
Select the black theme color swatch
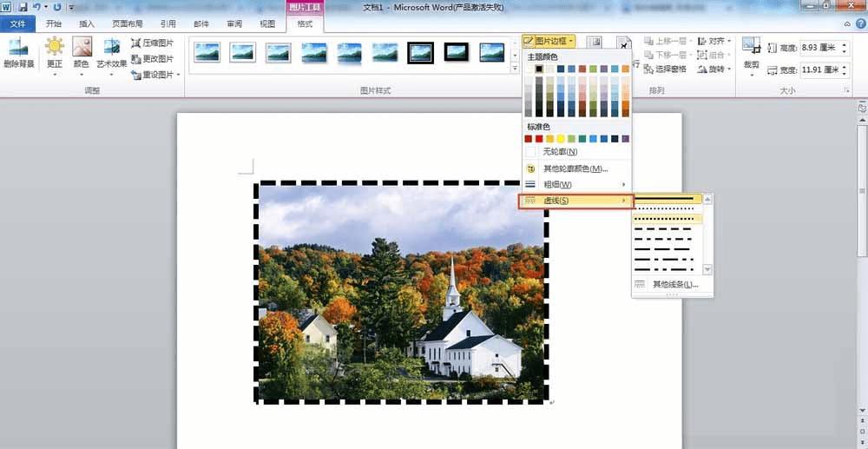(539, 69)
